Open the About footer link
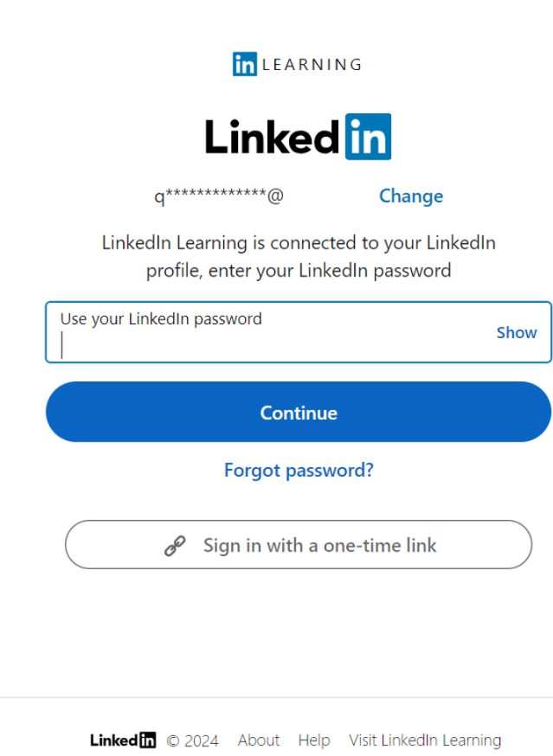Viewport: 553px width, 756px height. [x=259, y=740]
